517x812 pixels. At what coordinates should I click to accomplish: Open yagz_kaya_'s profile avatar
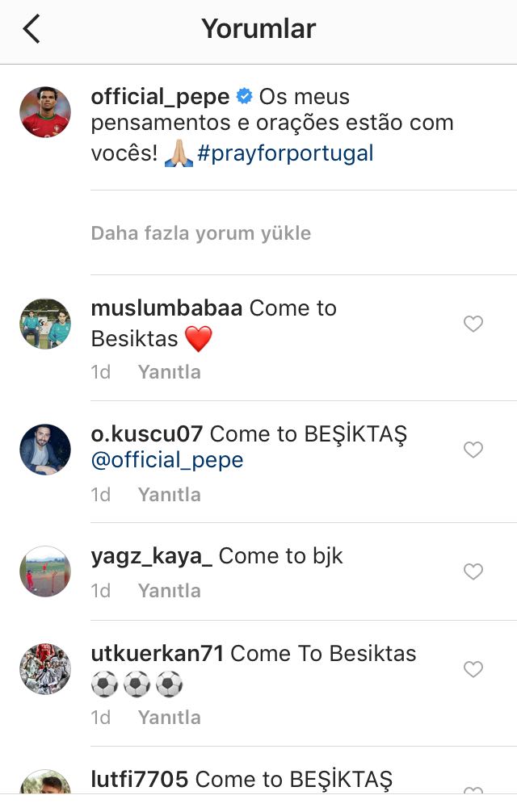(45, 571)
